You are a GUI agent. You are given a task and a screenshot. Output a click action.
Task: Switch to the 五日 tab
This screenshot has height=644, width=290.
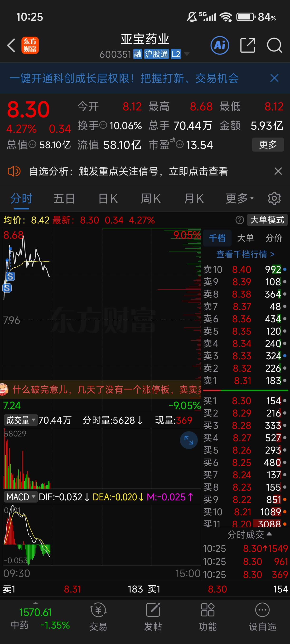pyautogui.click(x=64, y=199)
